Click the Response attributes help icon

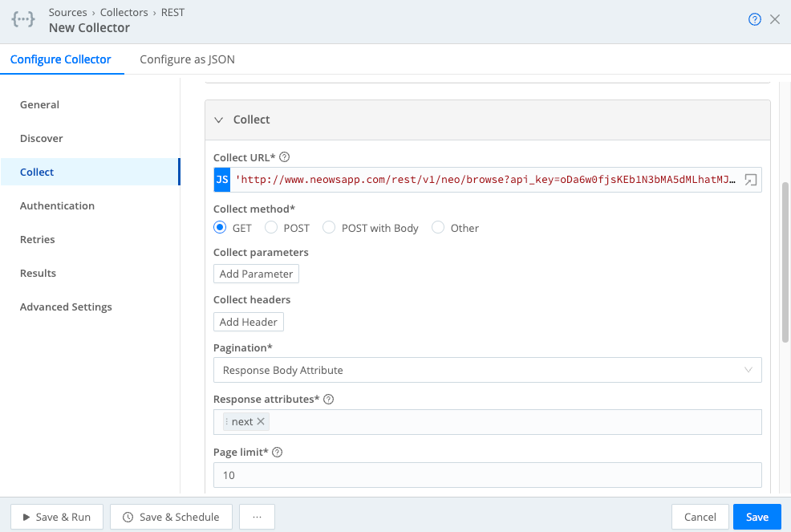pos(328,399)
